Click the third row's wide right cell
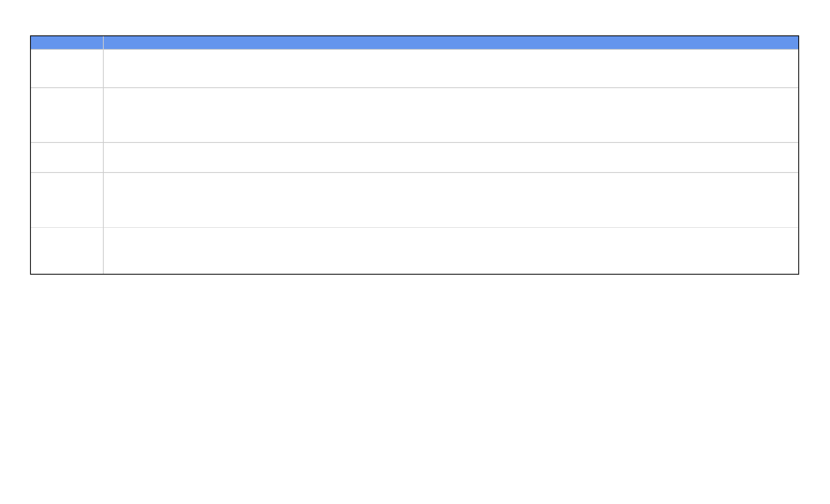 451,158
